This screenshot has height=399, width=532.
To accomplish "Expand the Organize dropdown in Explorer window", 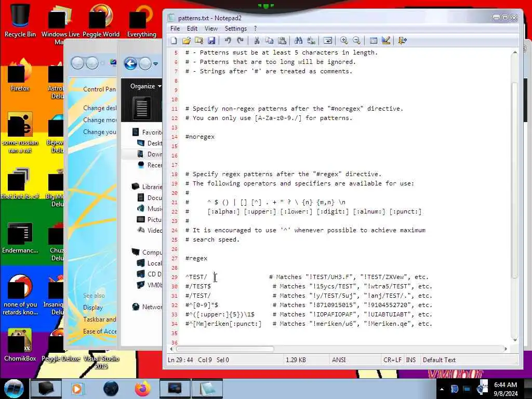I will 145,87.
